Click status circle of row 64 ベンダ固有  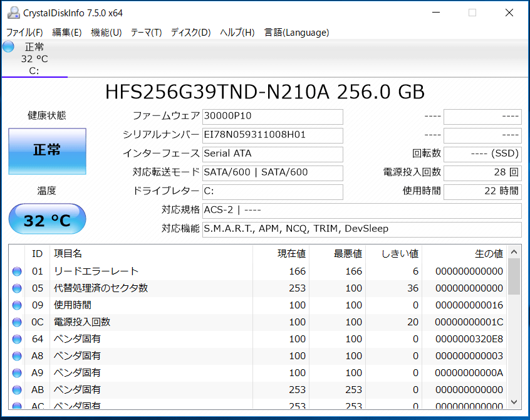pyautogui.click(x=17, y=339)
